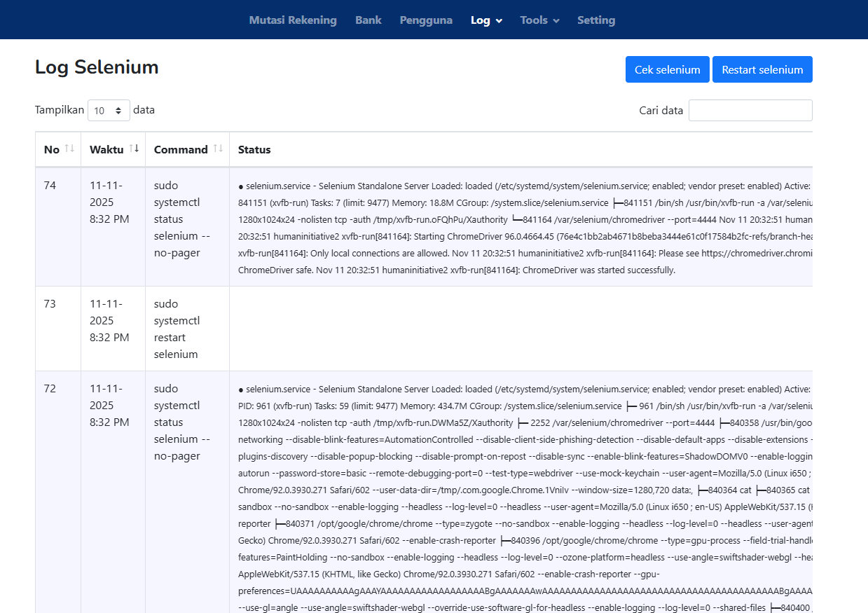Click the Log Selenium page heading
The height and width of the screenshot is (613, 868).
pyautogui.click(x=97, y=67)
